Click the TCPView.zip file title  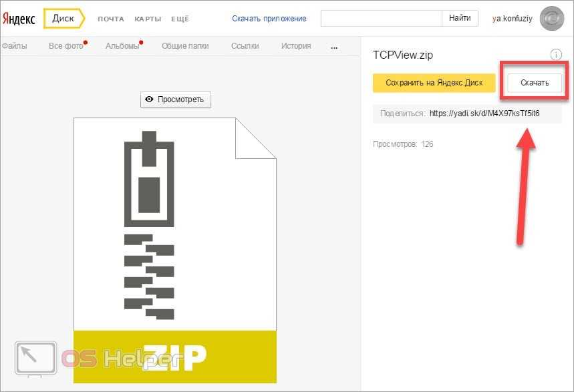click(403, 55)
